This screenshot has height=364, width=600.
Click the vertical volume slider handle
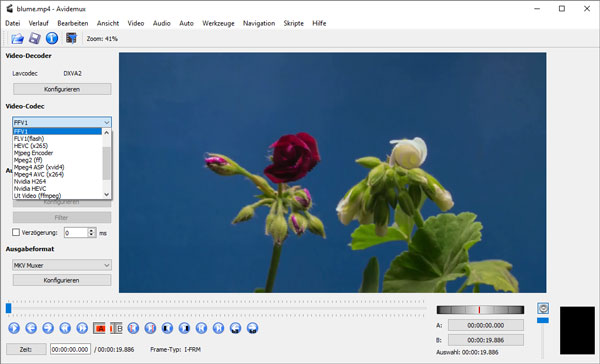point(543,320)
